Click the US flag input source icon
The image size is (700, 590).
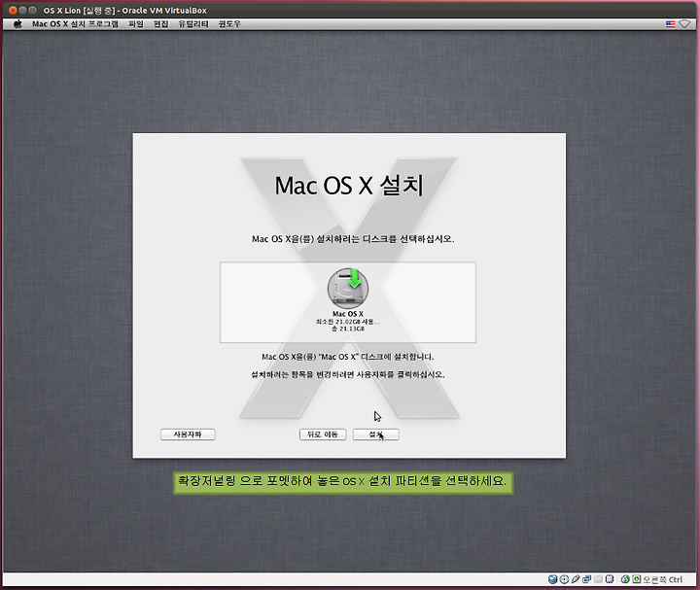click(x=670, y=24)
